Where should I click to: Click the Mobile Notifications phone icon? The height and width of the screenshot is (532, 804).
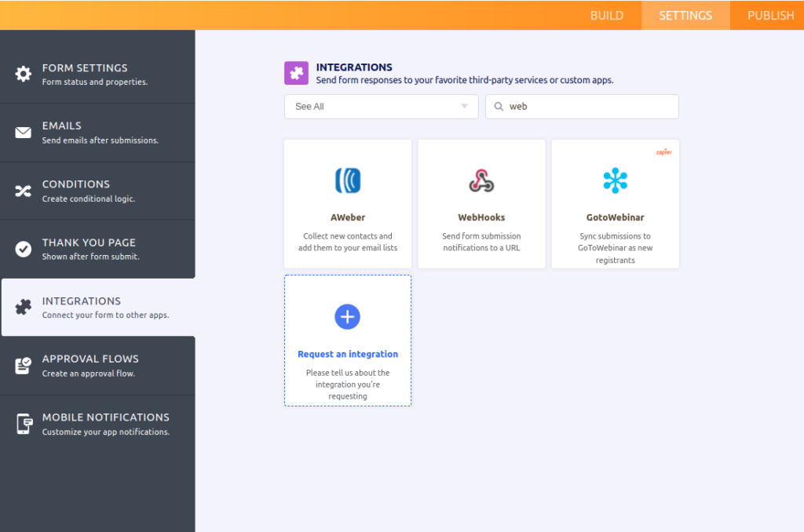coord(24,424)
